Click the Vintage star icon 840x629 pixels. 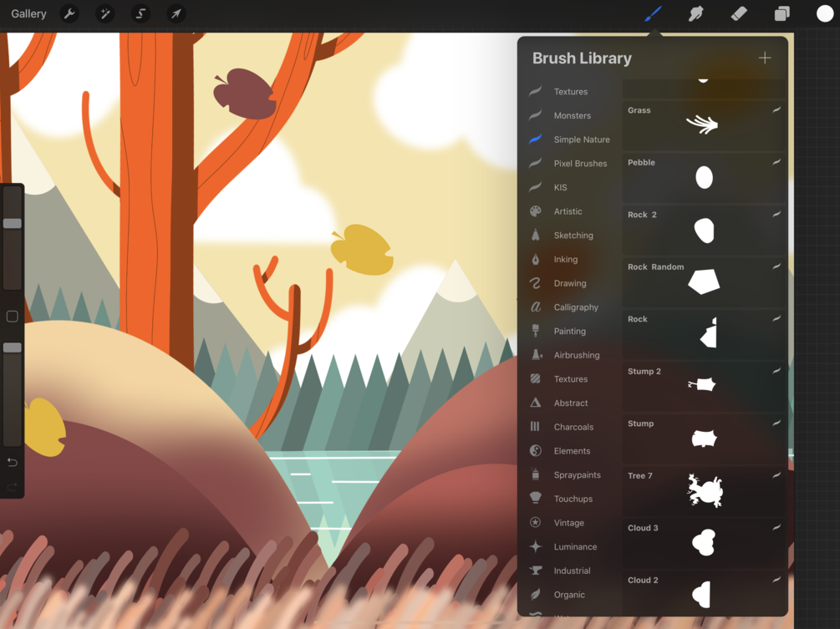click(x=535, y=522)
